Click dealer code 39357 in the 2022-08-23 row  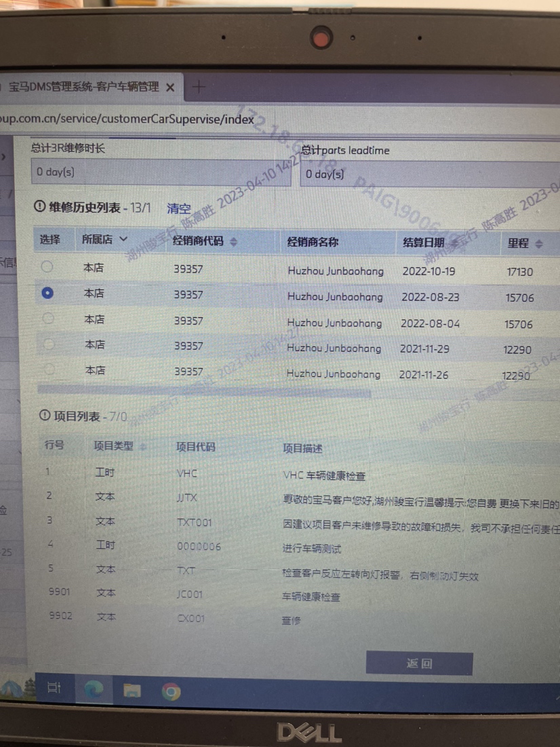click(x=188, y=295)
